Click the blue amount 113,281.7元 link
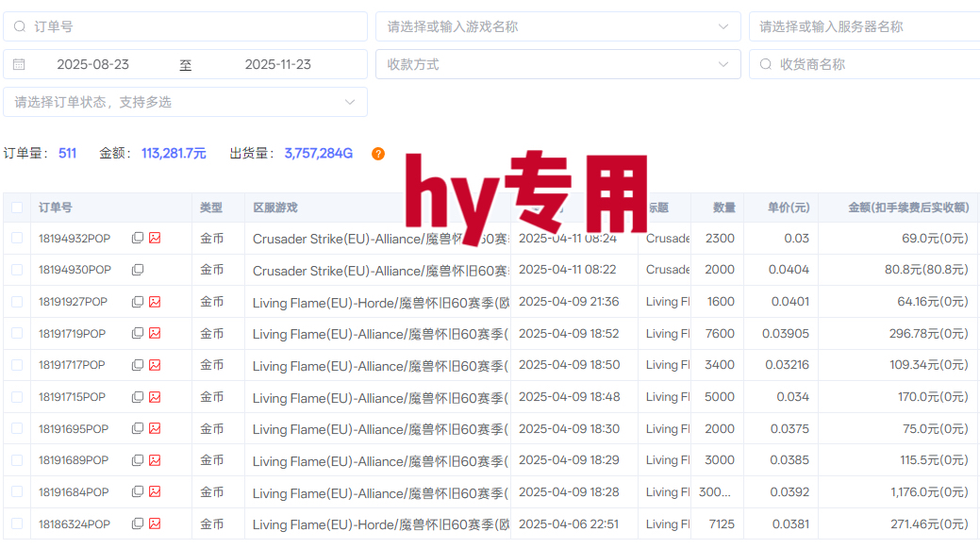 pyautogui.click(x=174, y=153)
